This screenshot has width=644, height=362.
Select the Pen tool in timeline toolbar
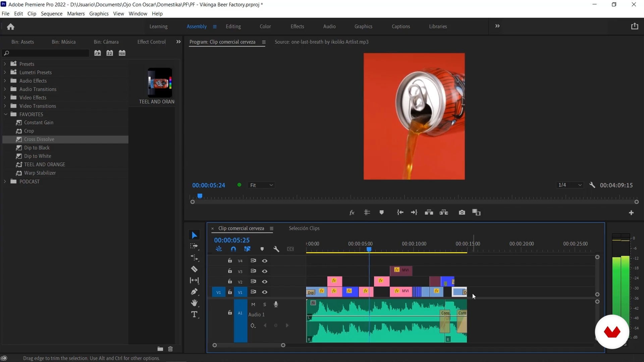[x=194, y=292]
